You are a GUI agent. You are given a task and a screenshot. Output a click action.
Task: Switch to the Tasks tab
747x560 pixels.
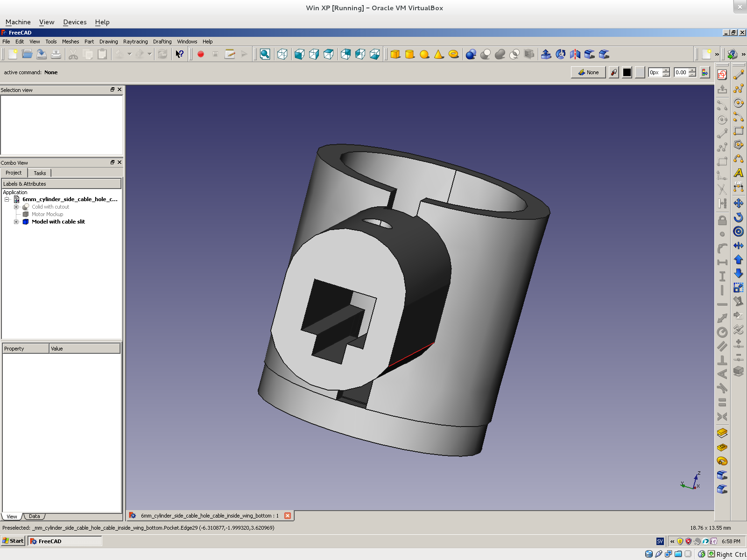pos(40,173)
